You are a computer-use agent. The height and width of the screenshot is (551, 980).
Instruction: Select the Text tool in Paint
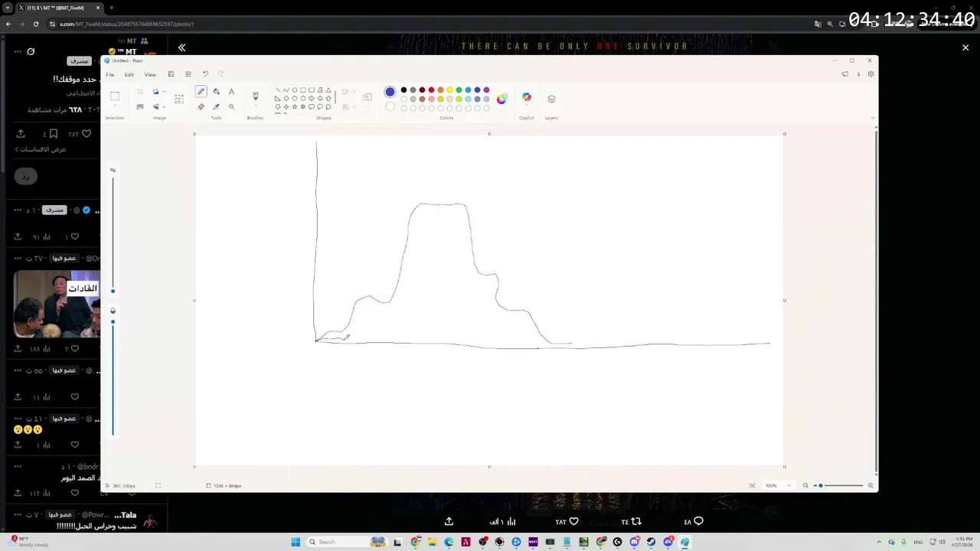point(231,91)
